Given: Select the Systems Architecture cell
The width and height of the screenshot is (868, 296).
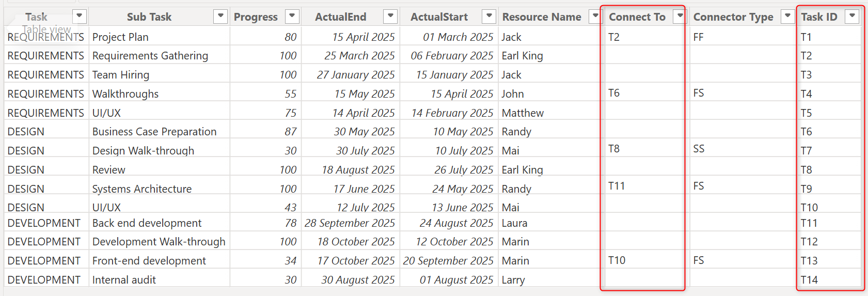Looking at the screenshot, I should coord(142,189).
